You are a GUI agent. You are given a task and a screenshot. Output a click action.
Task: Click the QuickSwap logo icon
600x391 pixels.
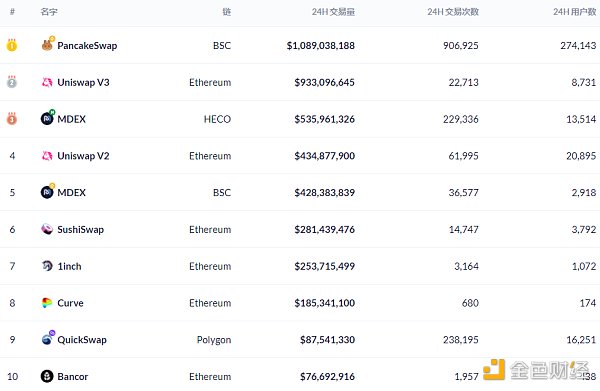(x=47, y=339)
